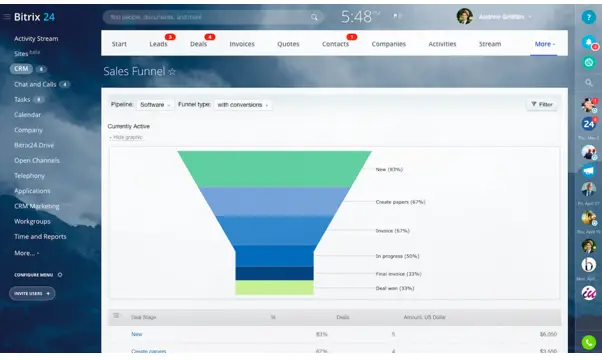The width and height of the screenshot is (602, 360).
Task: Expand the user profile name menu
Action: pos(504,17)
